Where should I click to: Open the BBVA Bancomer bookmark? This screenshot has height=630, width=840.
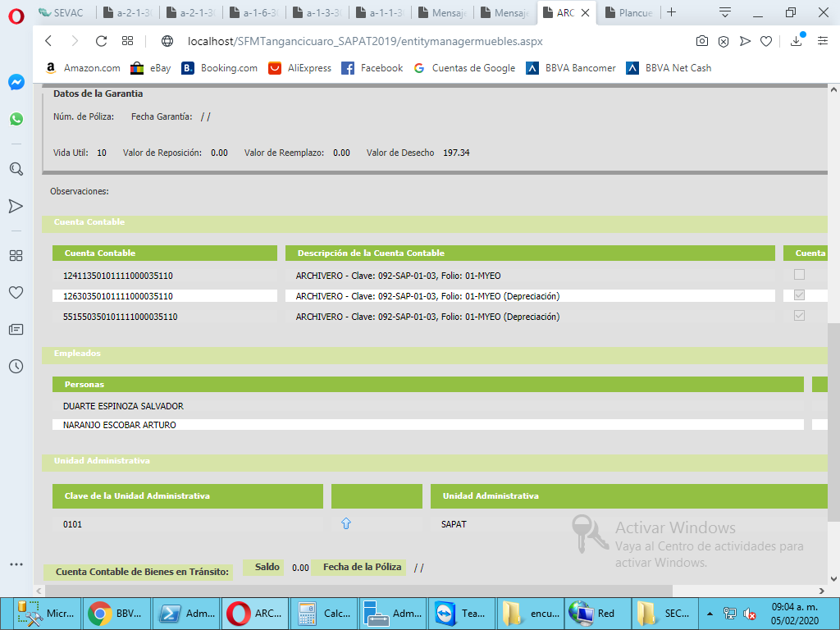pos(571,68)
